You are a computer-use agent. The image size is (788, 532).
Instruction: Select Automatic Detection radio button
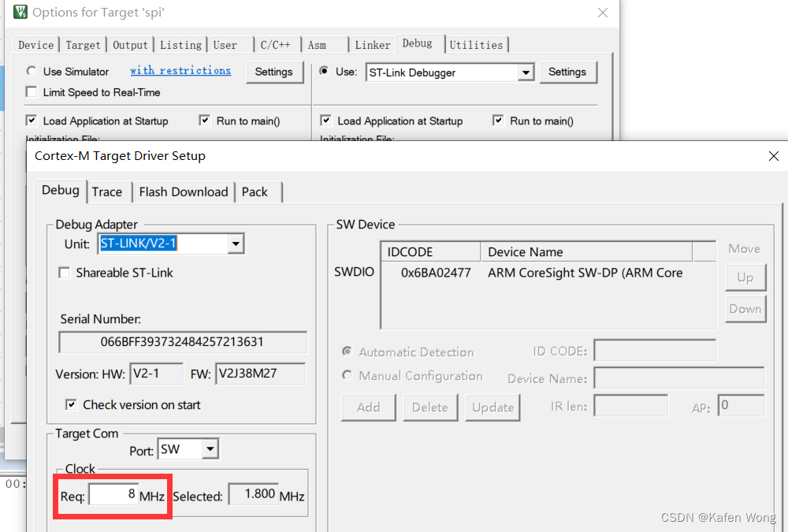point(347,352)
